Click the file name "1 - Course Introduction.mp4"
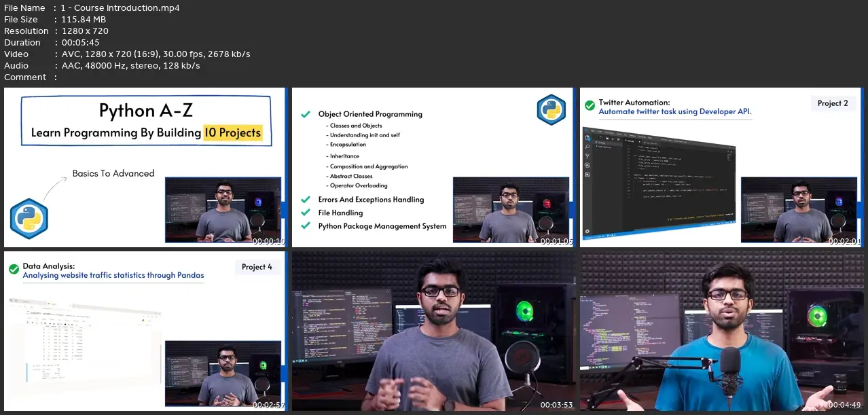Screen dimensions: 868x415 point(120,7)
